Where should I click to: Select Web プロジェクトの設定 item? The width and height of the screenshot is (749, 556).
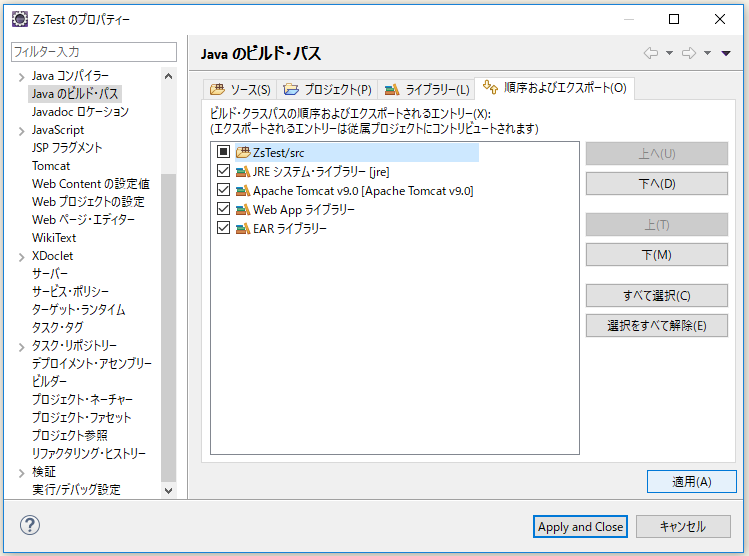[88, 202]
